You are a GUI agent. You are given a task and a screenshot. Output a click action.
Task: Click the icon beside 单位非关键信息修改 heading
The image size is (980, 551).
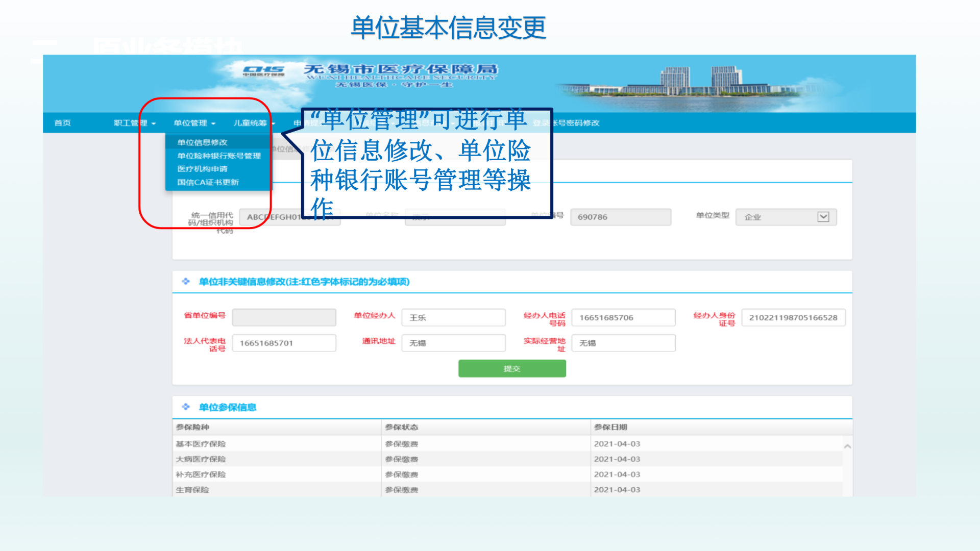[186, 282]
